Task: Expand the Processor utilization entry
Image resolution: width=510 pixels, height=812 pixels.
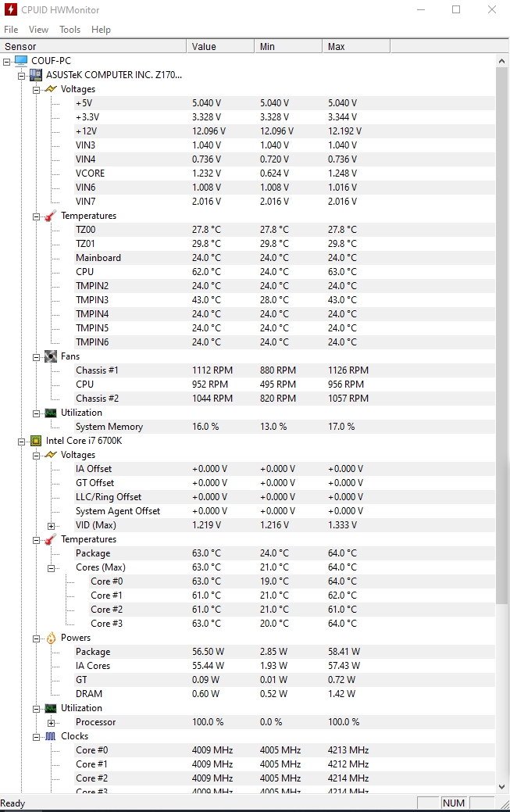Action: click(x=52, y=723)
